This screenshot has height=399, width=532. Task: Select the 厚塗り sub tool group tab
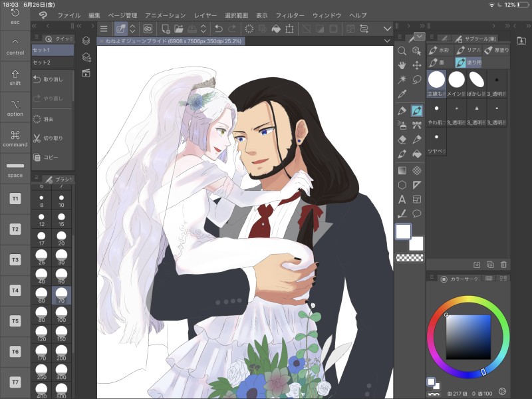496,51
